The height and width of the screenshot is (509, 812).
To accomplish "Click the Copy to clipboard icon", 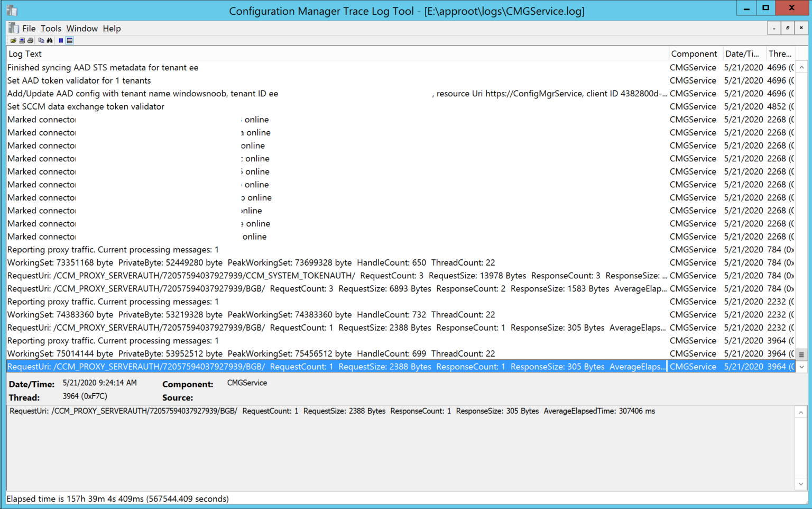I will tap(41, 41).
